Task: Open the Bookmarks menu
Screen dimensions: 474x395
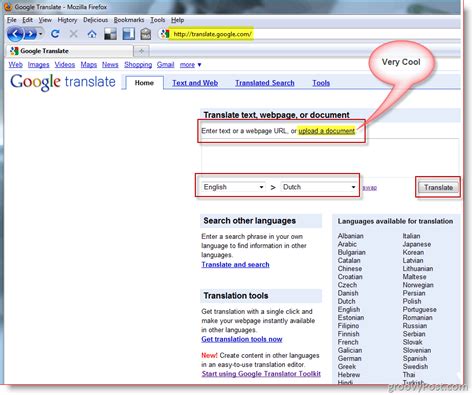Action: tap(129, 20)
